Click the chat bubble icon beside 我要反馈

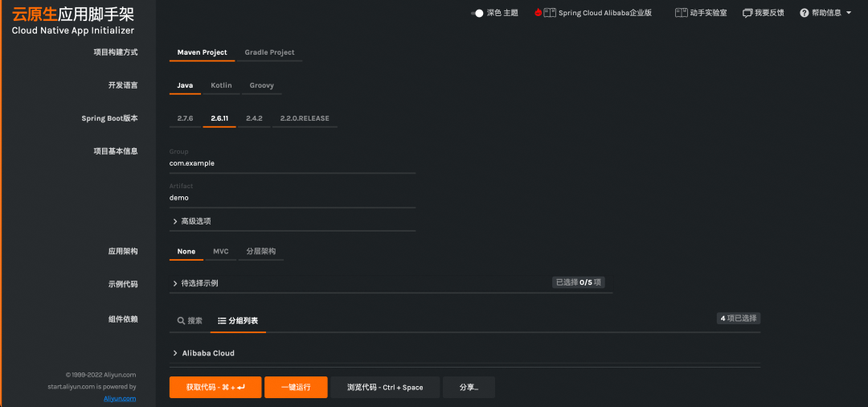pos(748,13)
